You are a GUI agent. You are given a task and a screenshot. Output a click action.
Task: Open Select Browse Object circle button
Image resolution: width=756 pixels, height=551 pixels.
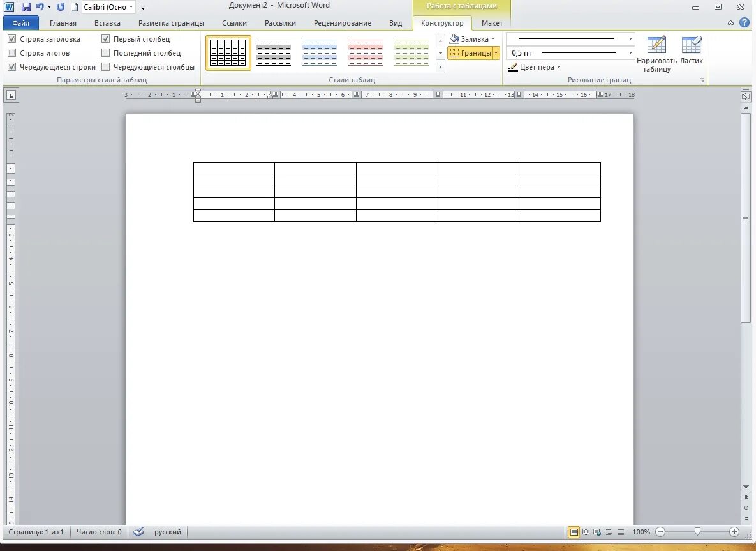point(746,508)
